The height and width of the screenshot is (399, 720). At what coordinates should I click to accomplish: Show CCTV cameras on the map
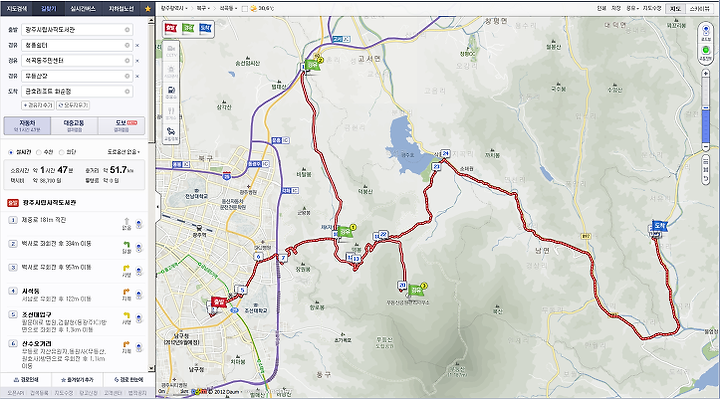[171, 51]
